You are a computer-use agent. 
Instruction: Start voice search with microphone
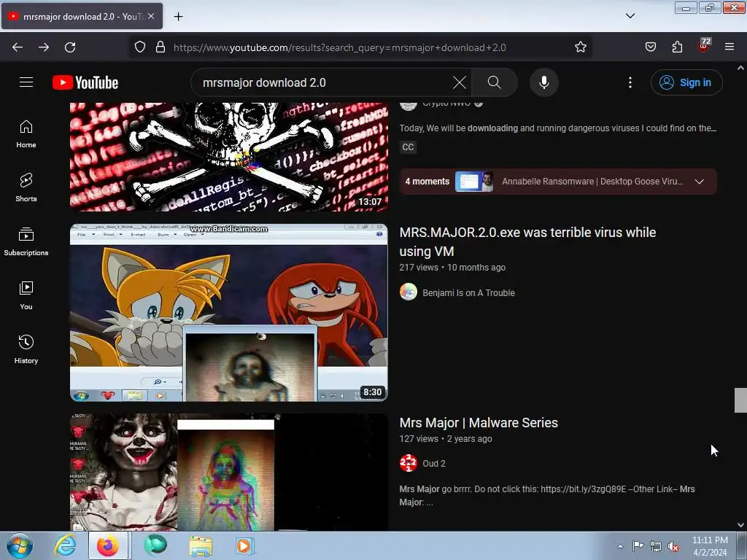pos(543,82)
